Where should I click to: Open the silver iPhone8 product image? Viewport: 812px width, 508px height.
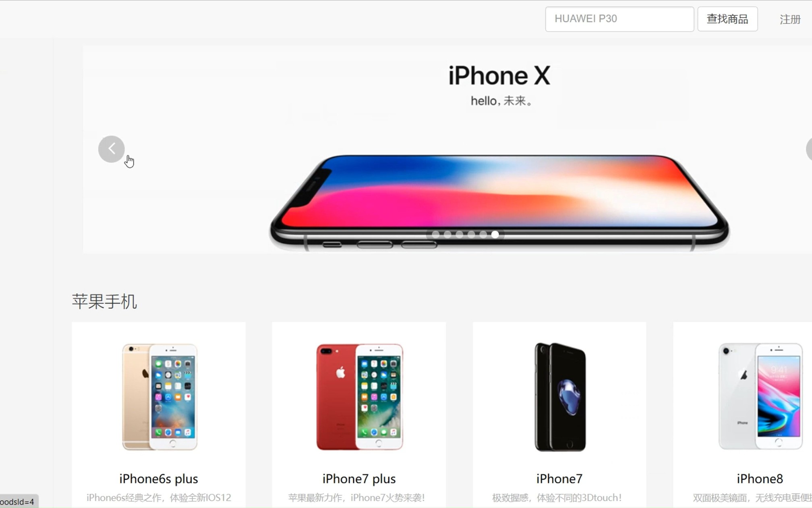tap(760, 396)
